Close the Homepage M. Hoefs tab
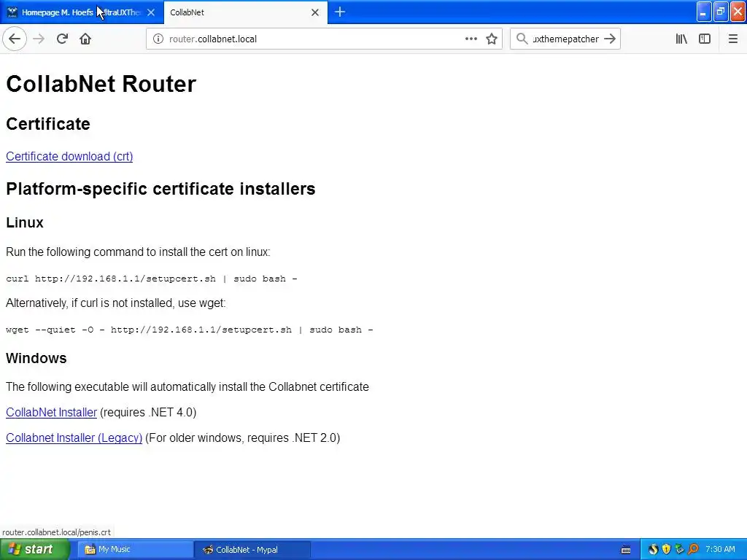 151,12
